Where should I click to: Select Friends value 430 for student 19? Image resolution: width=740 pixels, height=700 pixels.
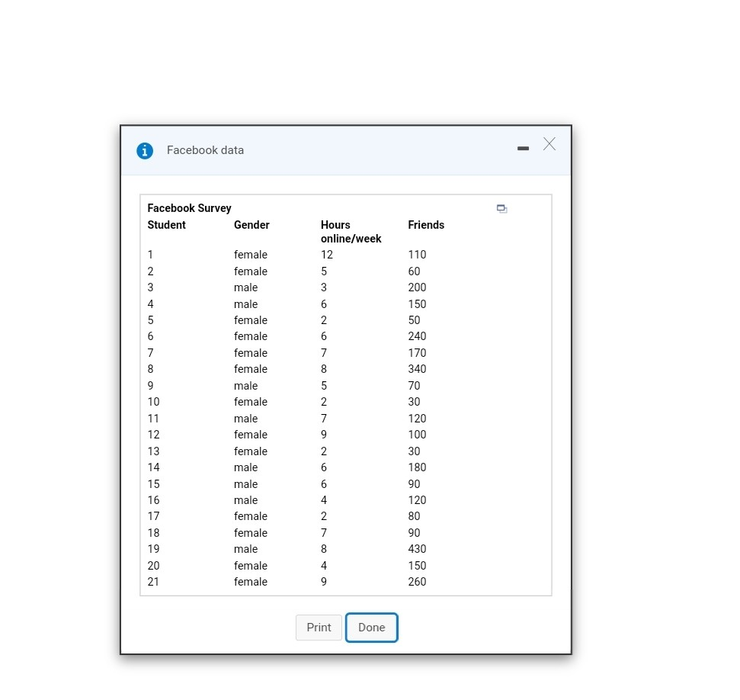tap(417, 549)
